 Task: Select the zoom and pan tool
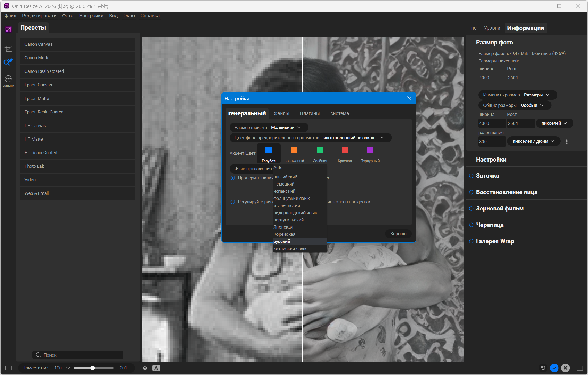click(8, 62)
